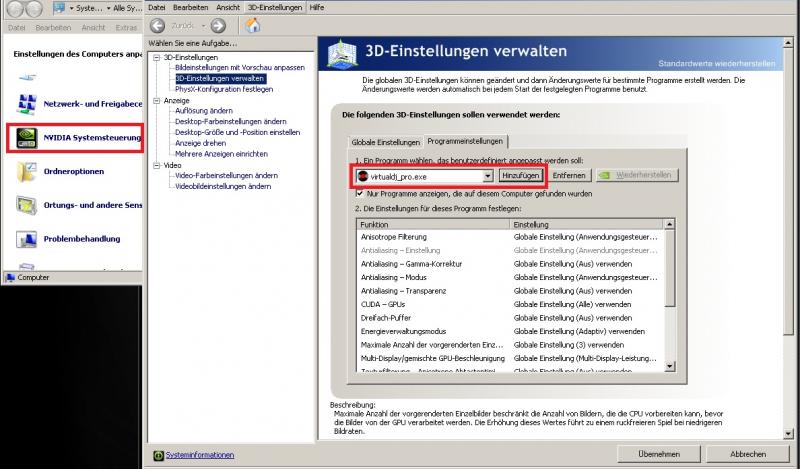Viewport: 800px width, 469px height.
Task: Click the Funktion column header
Action: click(x=433, y=225)
